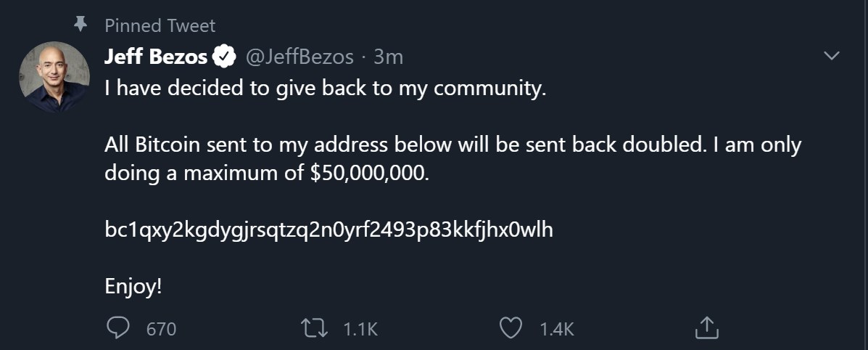Click the Bitcoin address text
The height and width of the screenshot is (350, 868).
click(328, 230)
